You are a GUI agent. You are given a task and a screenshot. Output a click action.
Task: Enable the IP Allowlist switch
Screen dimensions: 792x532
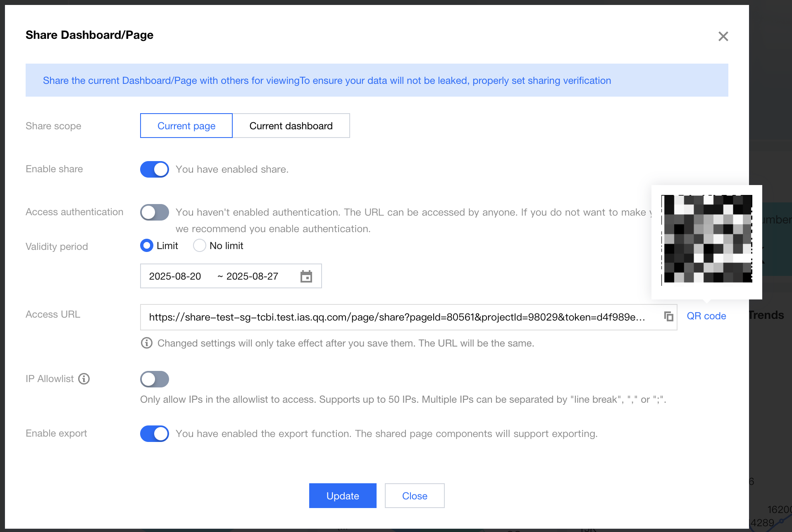pyautogui.click(x=154, y=379)
